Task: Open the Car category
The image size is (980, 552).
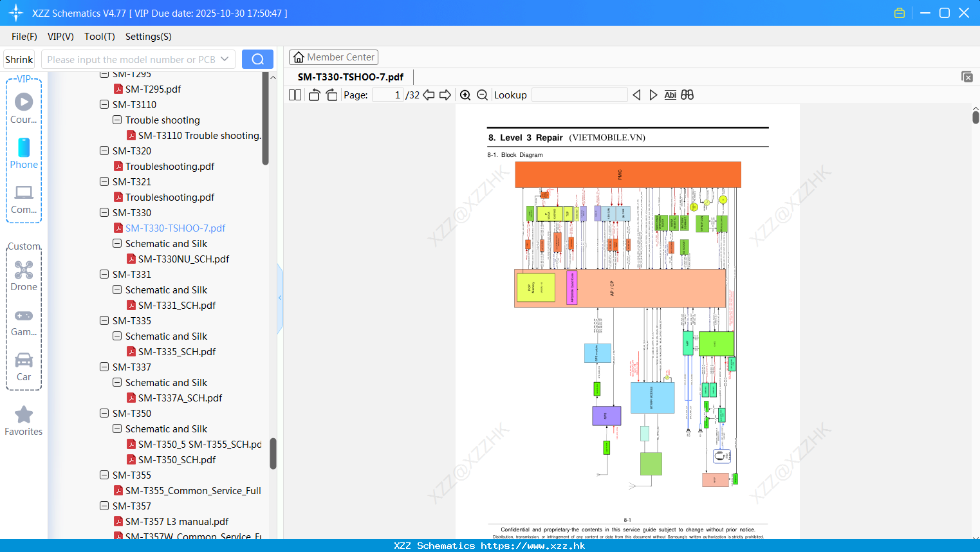Action: (24, 366)
